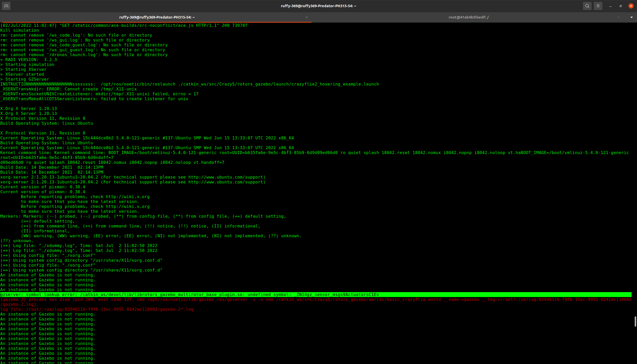Click the 'Markers: Markers: (--) probed' line
The width and height of the screenshot is (637, 364).
(143, 216)
